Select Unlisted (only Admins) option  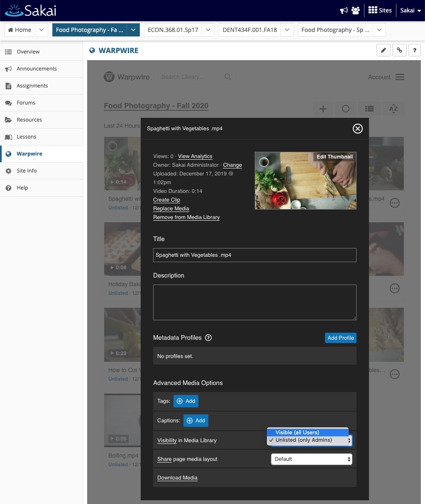(308, 440)
